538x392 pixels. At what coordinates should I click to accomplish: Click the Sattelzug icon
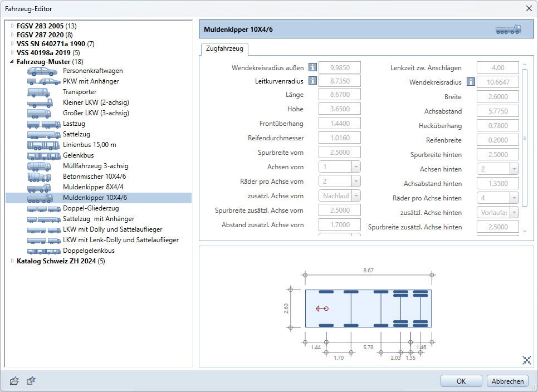tap(43, 135)
